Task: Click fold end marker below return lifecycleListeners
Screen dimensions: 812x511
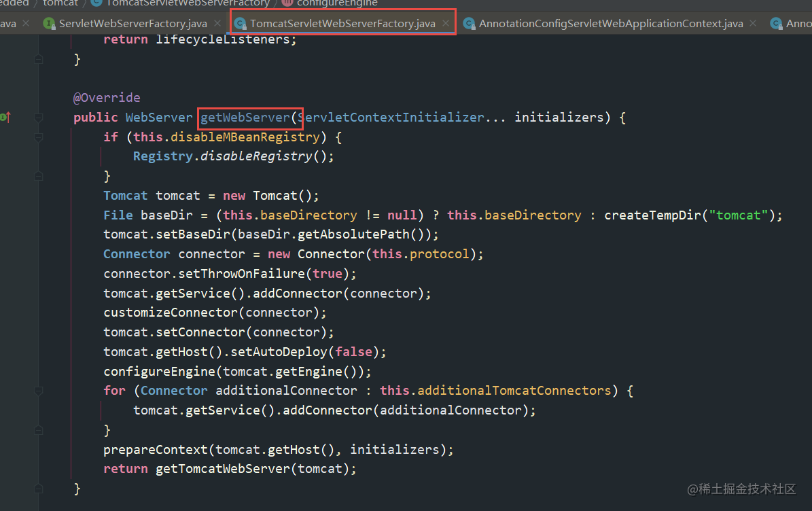Action: [38, 59]
